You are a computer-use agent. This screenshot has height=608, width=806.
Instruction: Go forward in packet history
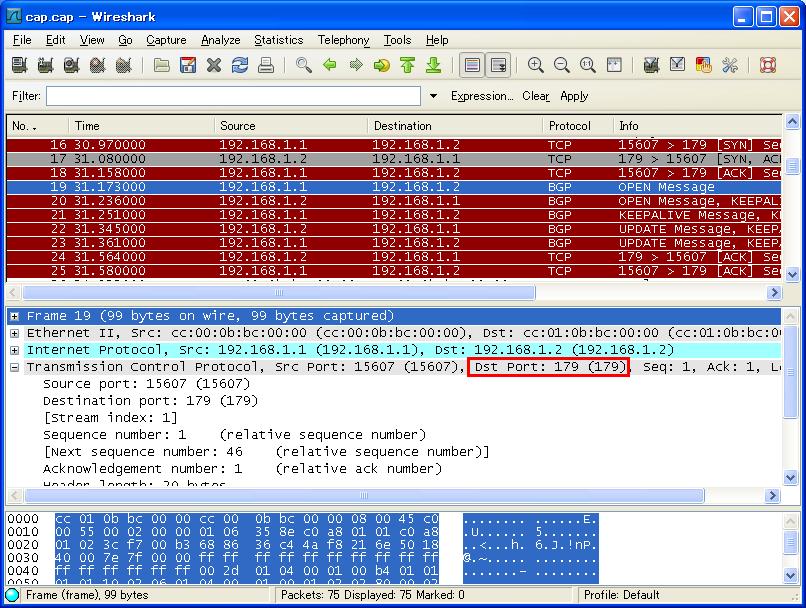(356, 65)
